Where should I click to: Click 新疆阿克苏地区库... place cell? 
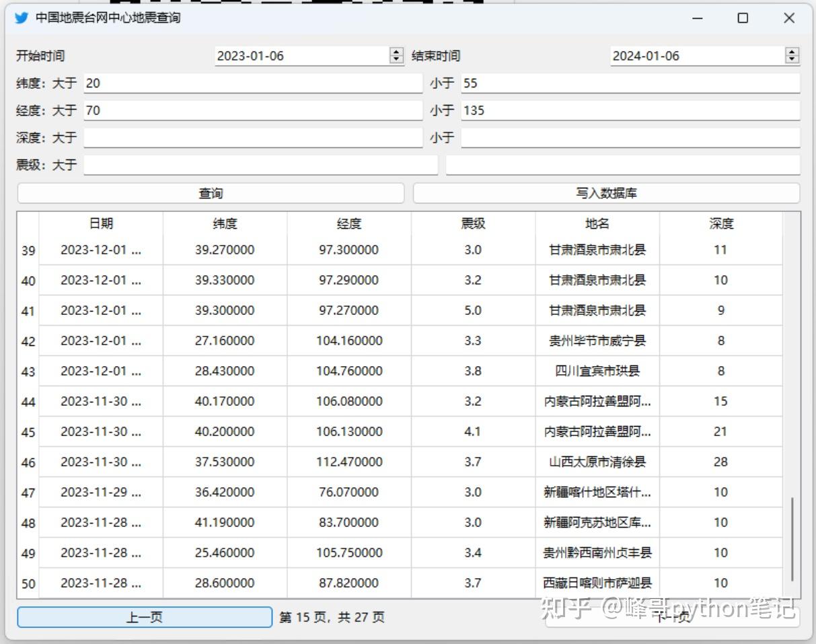click(x=597, y=522)
